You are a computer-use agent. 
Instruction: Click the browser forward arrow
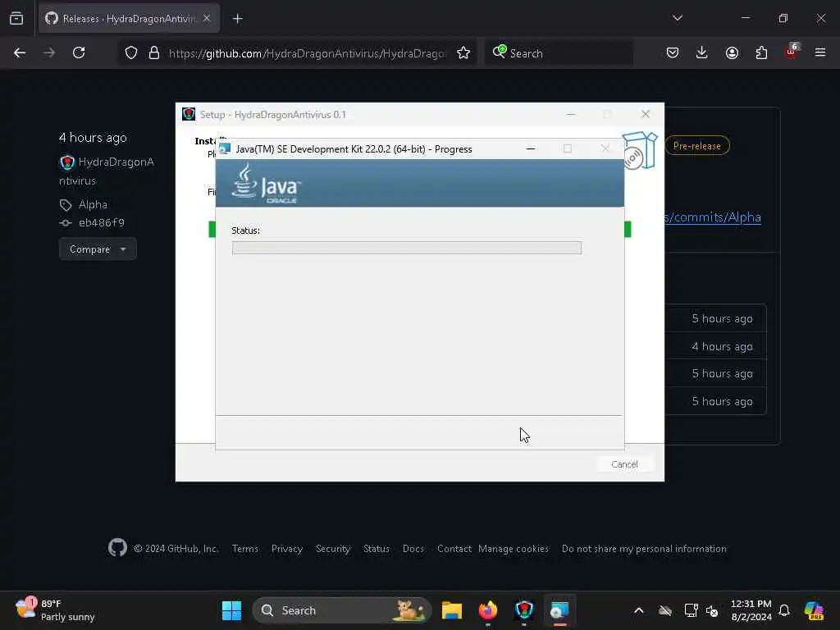coord(48,52)
